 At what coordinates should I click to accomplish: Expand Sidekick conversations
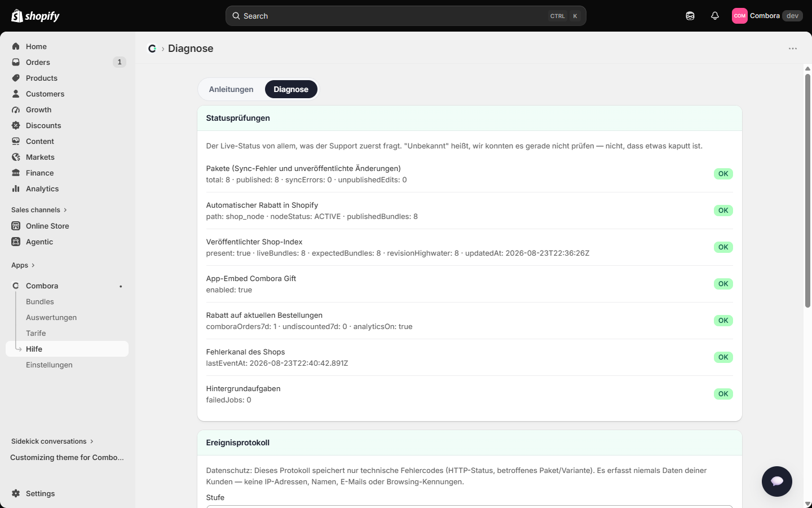pyautogui.click(x=52, y=441)
